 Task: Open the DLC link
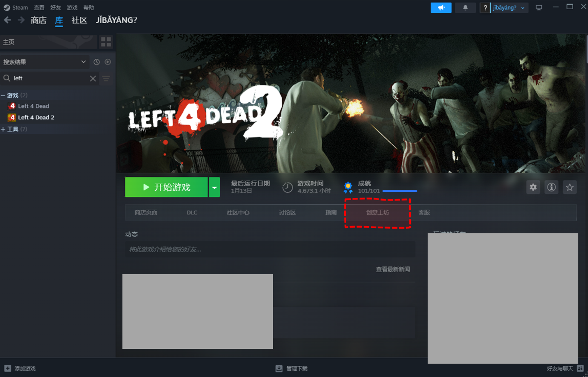[x=192, y=212]
